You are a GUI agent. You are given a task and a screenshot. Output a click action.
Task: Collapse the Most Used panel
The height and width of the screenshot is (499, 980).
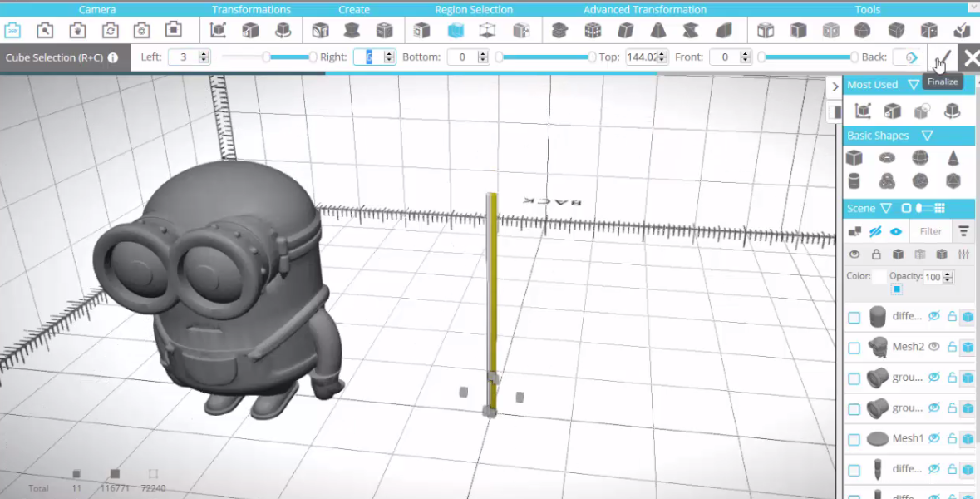tap(914, 85)
